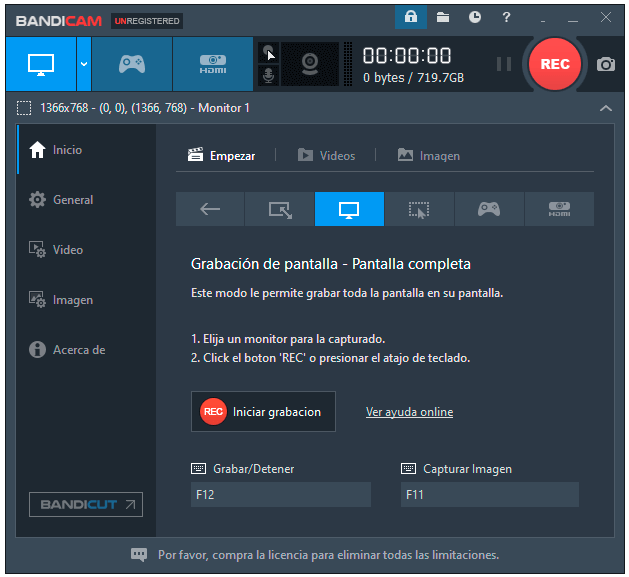Click the back arrow in mode row

tap(210, 209)
